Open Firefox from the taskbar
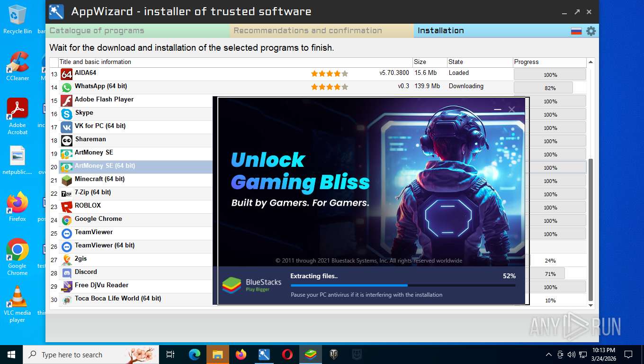The image size is (644, 364). (241, 355)
